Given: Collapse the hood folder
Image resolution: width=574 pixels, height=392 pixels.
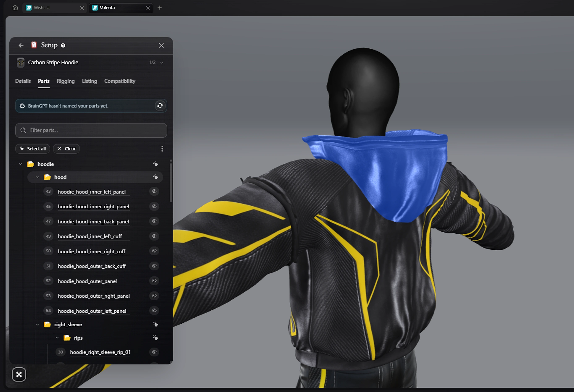Looking at the screenshot, I should pos(38,177).
